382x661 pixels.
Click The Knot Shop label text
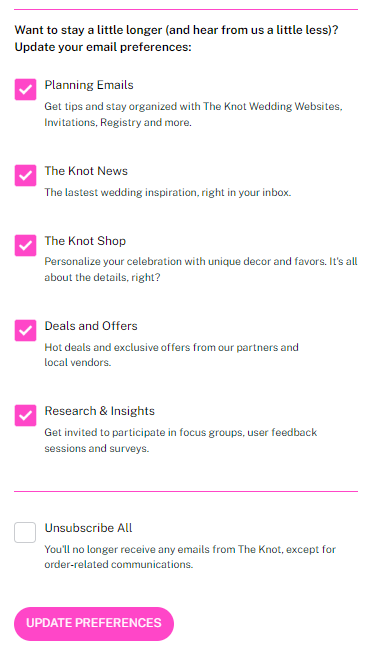click(x=85, y=241)
